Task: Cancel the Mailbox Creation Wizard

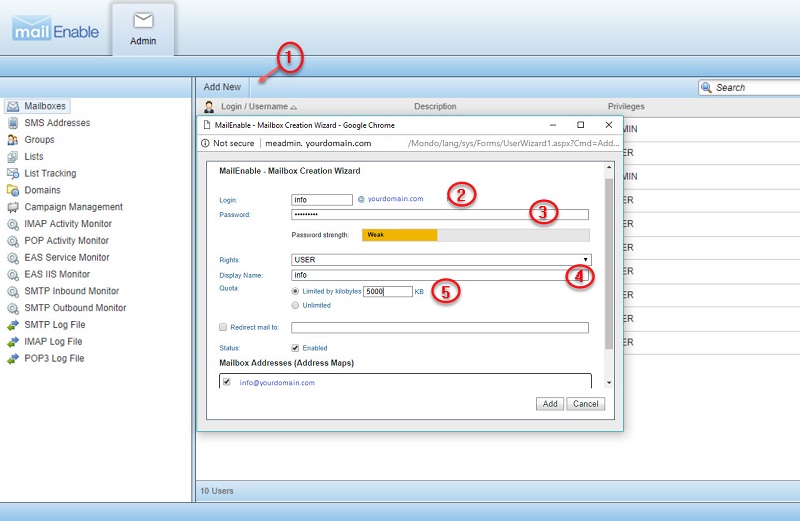Action: click(585, 404)
